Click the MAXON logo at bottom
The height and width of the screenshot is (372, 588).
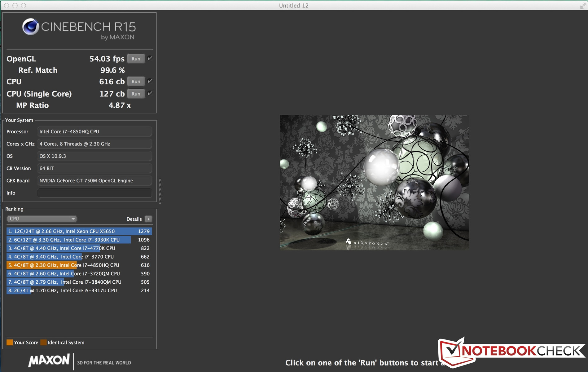pos(49,361)
